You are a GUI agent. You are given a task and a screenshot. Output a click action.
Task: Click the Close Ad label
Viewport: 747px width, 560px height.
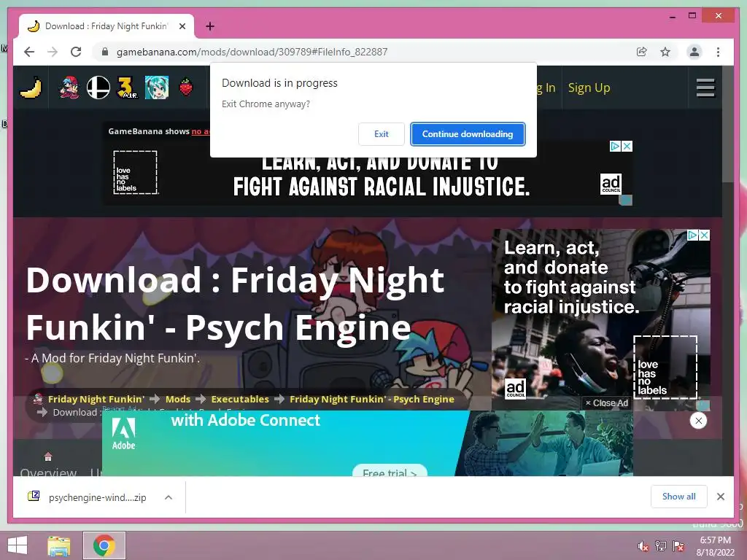pyautogui.click(x=607, y=402)
